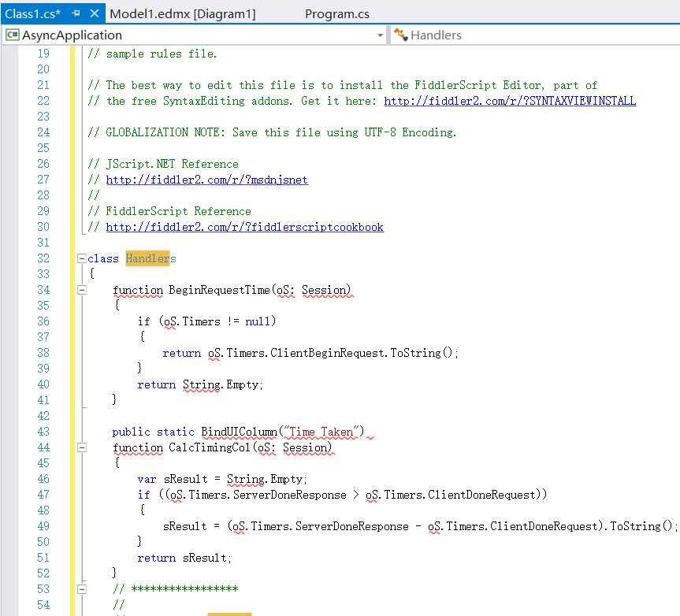Image resolution: width=680 pixels, height=616 pixels.
Task: Click the 'FiddlerScript Reference' comment
Action: (x=169, y=211)
